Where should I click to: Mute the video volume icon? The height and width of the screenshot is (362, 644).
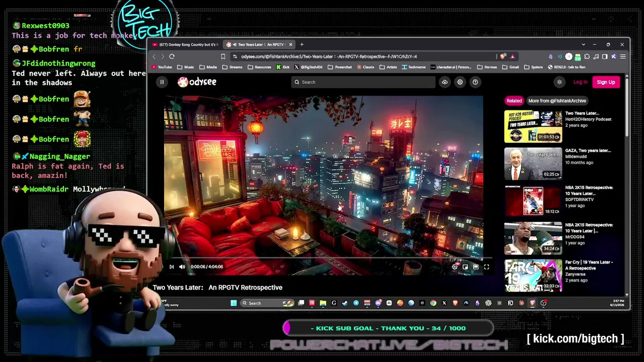pos(182,267)
